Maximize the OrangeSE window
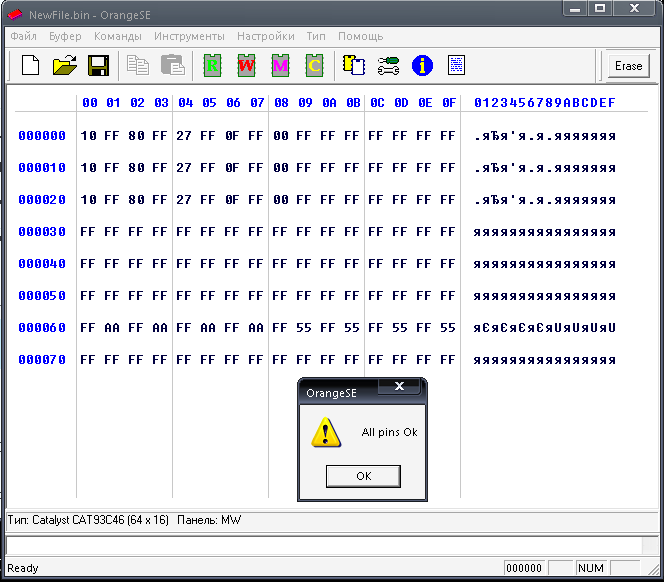The width and height of the screenshot is (664, 582). tap(600, 9)
